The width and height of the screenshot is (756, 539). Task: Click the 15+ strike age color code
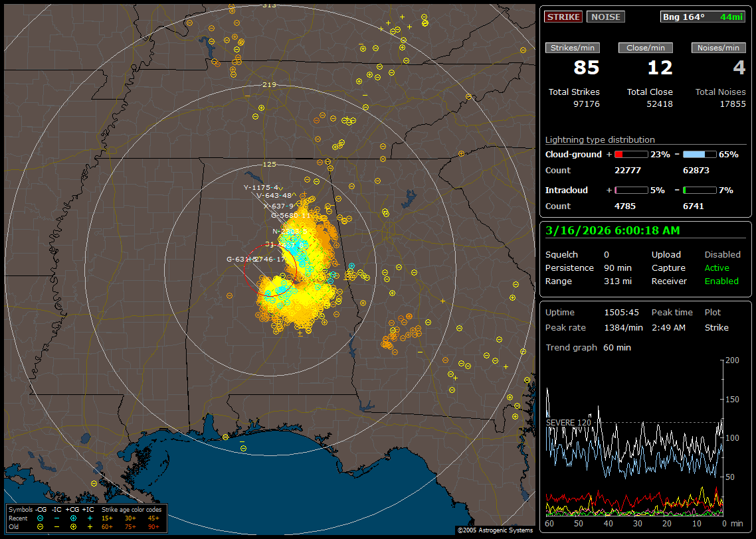point(107,518)
